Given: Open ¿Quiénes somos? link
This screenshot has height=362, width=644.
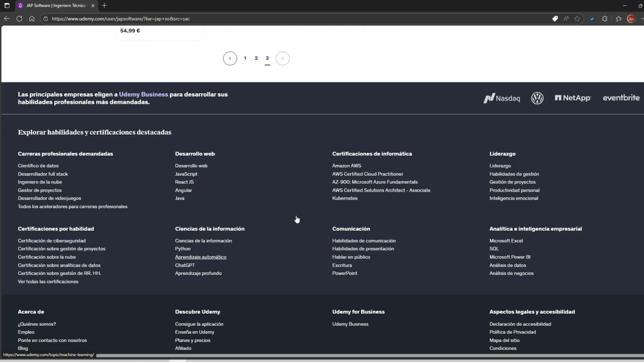Looking at the screenshot, I should pyautogui.click(x=37, y=324).
